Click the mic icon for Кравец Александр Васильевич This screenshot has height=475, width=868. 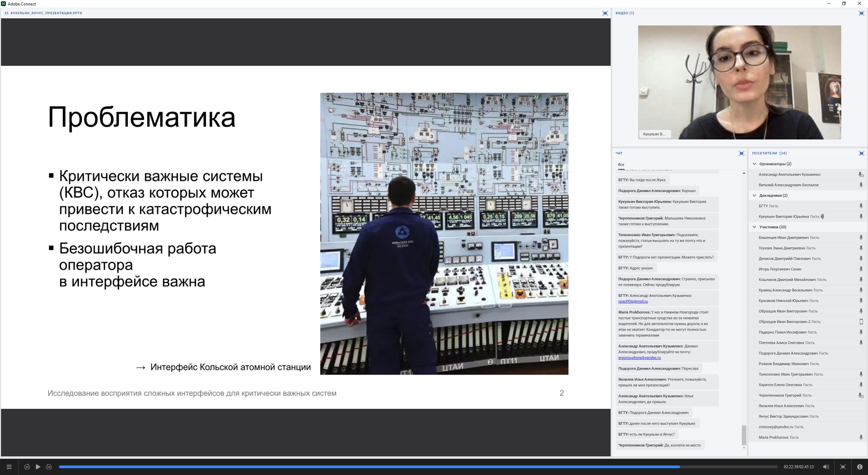tap(861, 290)
